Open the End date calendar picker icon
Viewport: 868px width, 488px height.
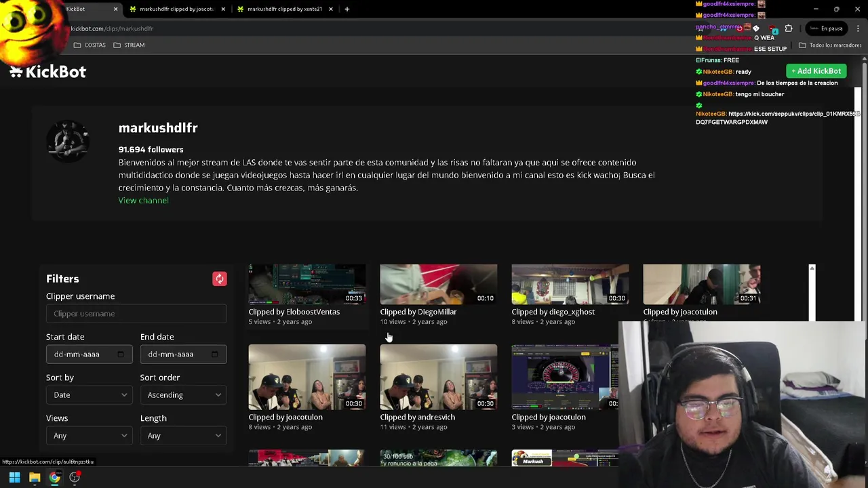click(215, 354)
